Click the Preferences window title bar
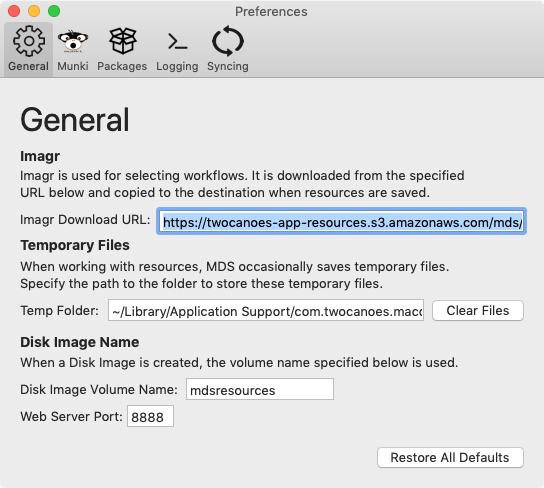 pyautogui.click(x=271, y=11)
